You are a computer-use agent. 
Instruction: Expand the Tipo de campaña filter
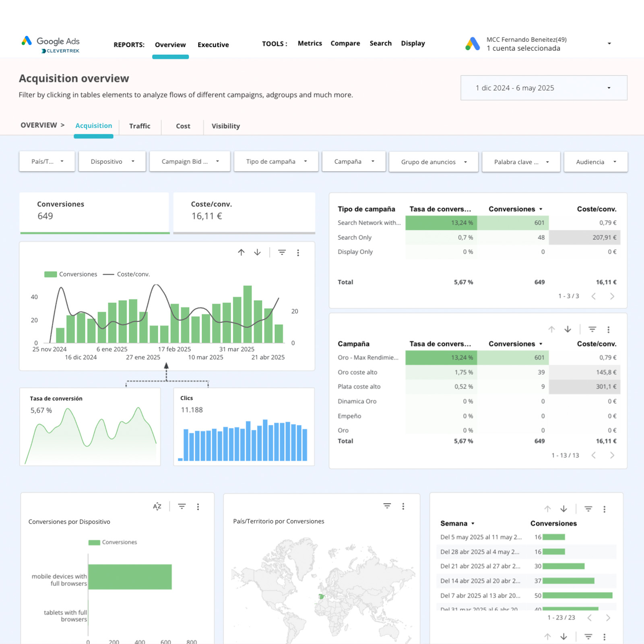point(276,161)
